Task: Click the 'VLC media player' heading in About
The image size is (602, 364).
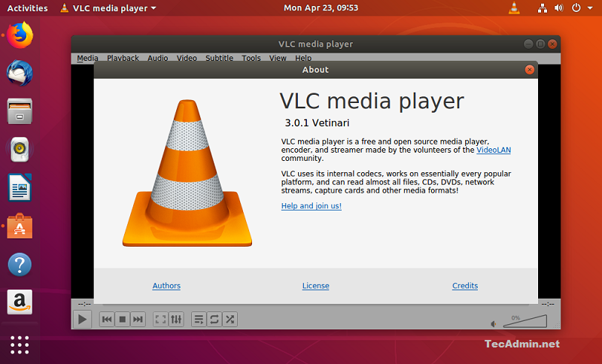Action: pyautogui.click(x=372, y=102)
